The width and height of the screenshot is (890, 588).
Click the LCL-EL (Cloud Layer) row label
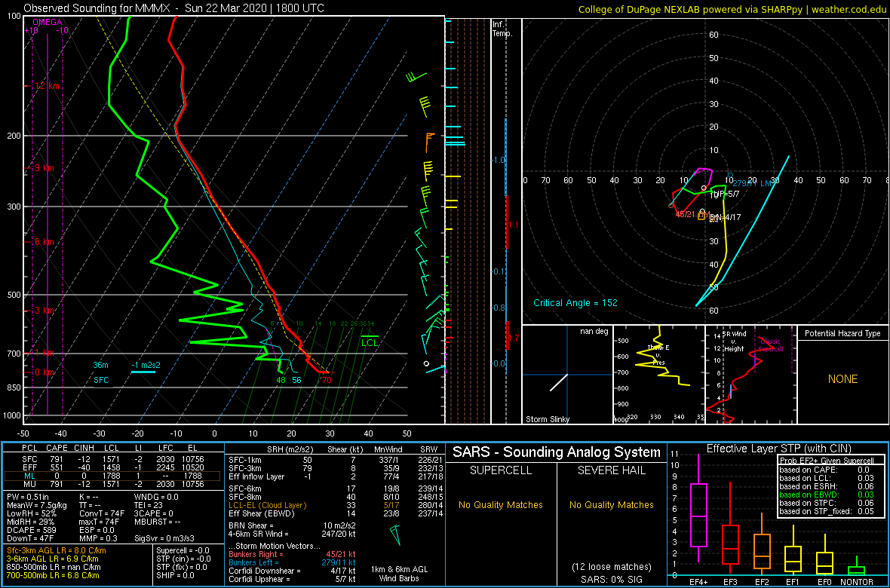tap(267, 504)
